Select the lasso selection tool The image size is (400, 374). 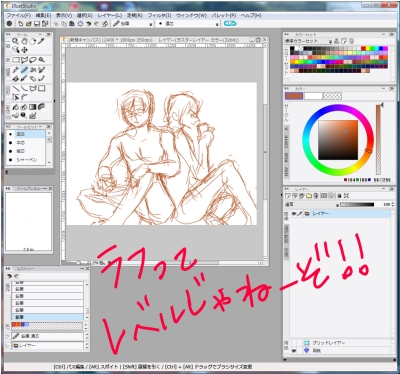(33, 60)
